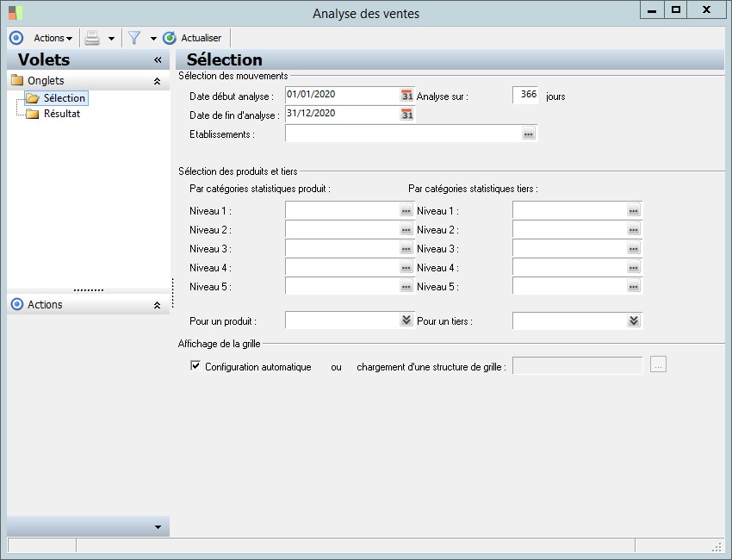The image size is (732, 560).
Task: Click the Analyse sur days field
Action: coord(525,96)
